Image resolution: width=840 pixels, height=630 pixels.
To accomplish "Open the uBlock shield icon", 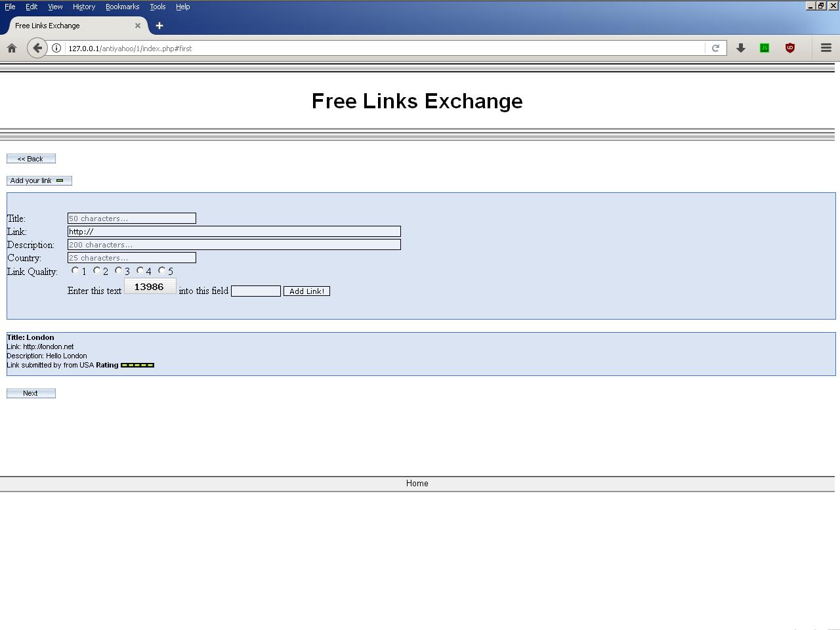I will (x=790, y=48).
